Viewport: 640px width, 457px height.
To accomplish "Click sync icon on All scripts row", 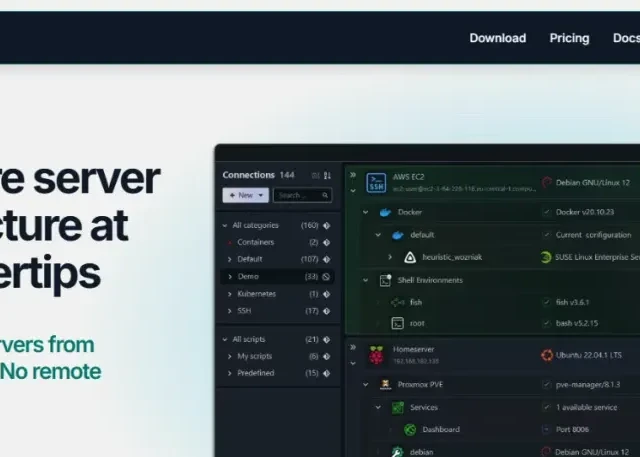I will tap(327, 339).
